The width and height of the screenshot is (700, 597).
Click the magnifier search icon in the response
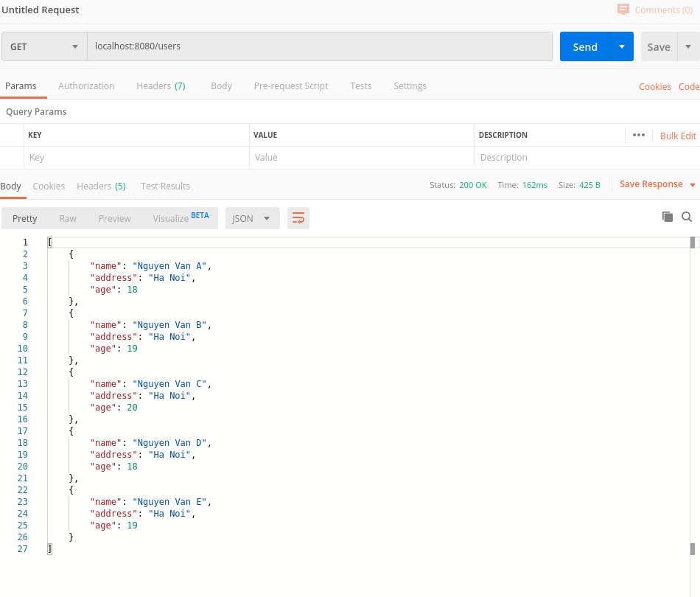[687, 217]
